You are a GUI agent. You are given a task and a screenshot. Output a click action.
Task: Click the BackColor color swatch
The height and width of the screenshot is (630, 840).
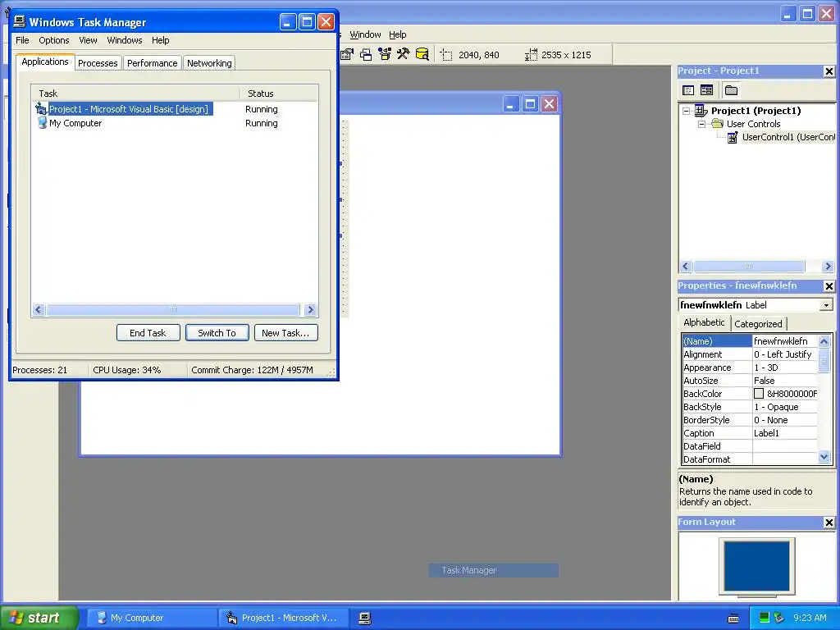pyautogui.click(x=759, y=394)
